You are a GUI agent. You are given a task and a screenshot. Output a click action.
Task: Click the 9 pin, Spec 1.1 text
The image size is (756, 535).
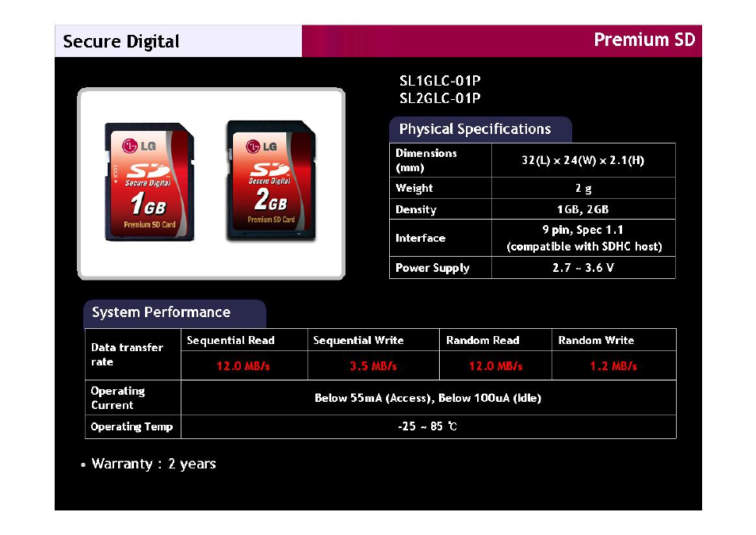[582, 230]
